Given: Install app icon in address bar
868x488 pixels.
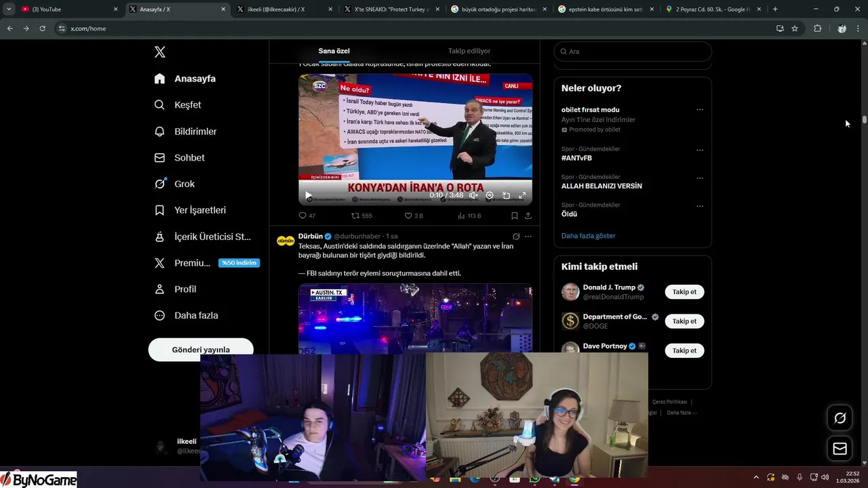Looking at the screenshot, I should pos(780,28).
